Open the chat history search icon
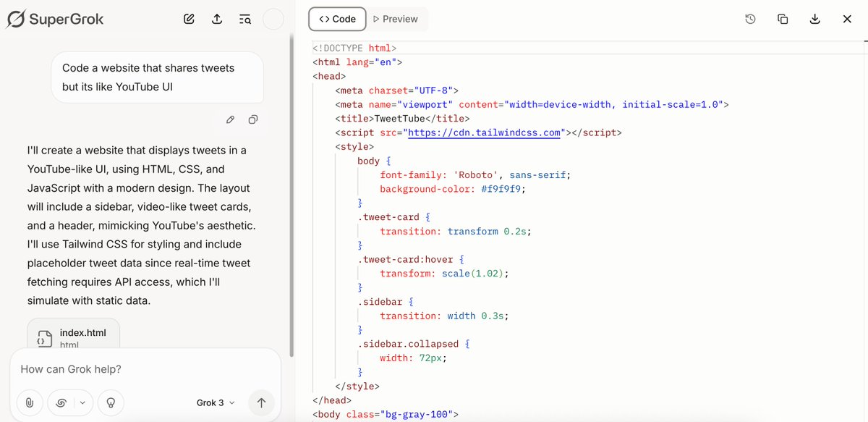The image size is (868, 422). click(245, 20)
